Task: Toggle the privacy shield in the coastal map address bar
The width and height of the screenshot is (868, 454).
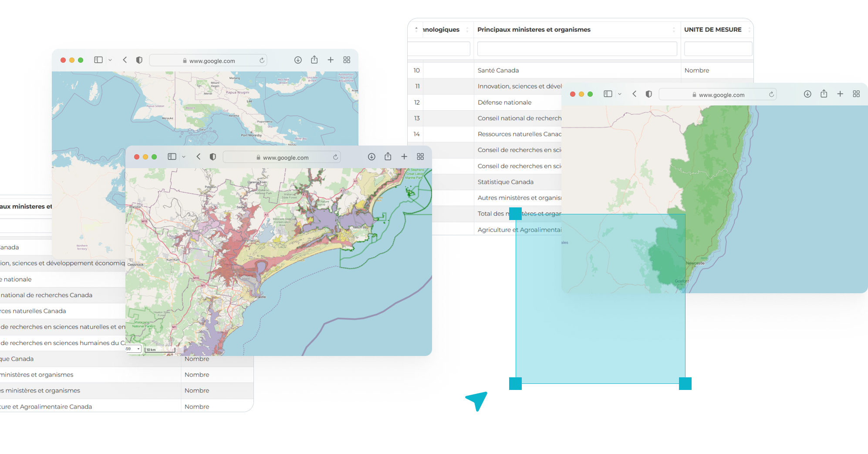Action: [x=213, y=157]
